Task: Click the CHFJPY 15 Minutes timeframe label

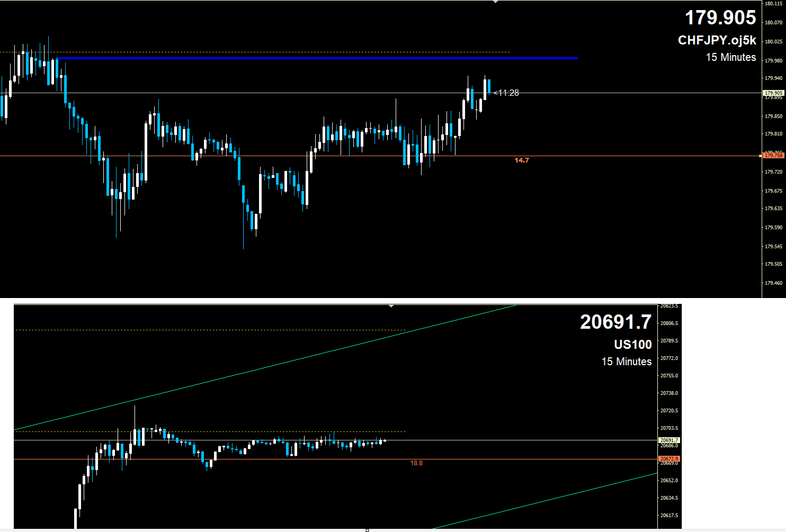Action: coord(730,57)
